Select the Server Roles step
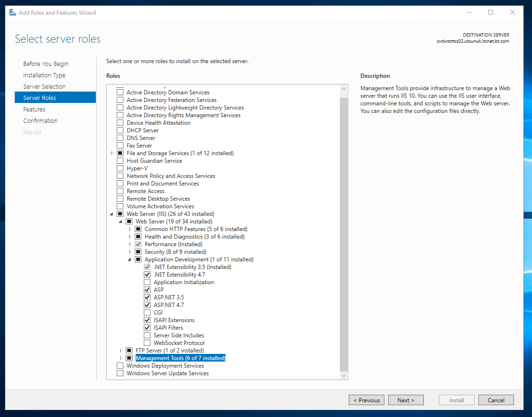The width and height of the screenshot is (532, 417). click(56, 98)
